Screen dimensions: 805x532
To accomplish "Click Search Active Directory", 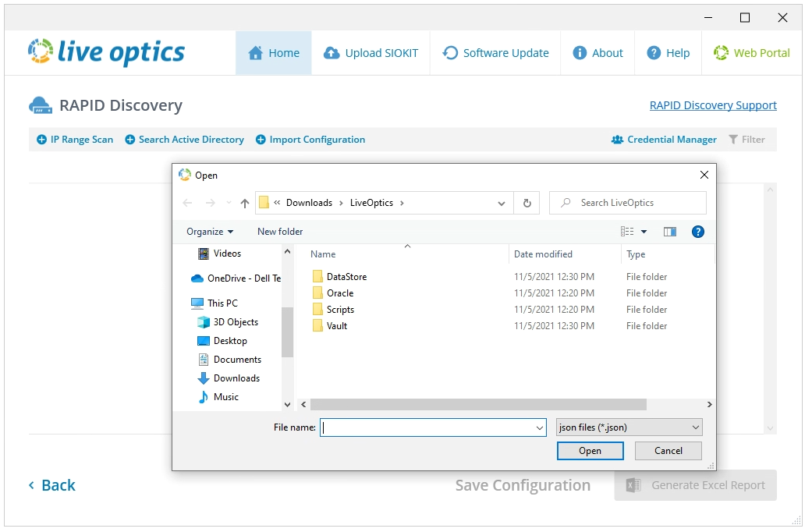I will click(x=185, y=140).
